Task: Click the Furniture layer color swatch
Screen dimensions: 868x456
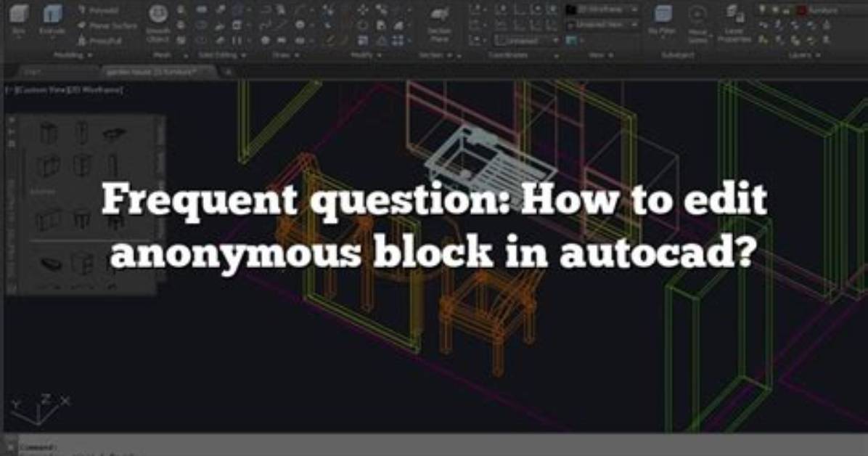Action: coord(802,10)
